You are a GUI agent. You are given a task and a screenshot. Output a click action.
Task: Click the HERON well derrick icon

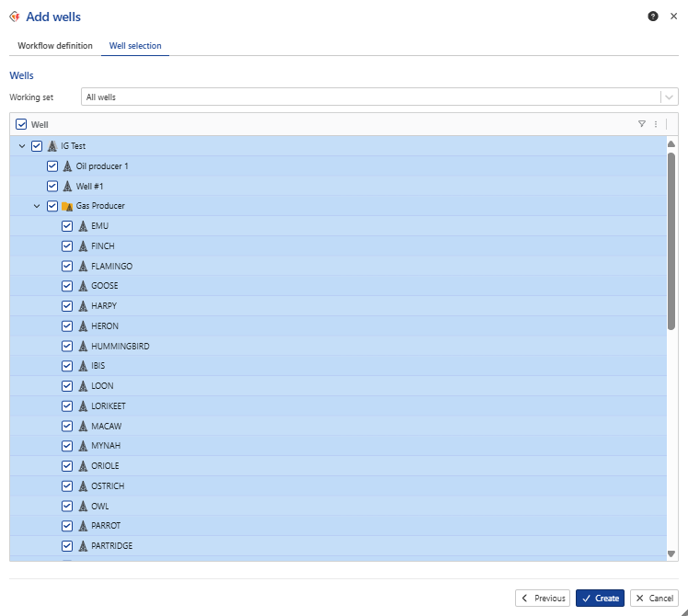[x=83, y=326]
